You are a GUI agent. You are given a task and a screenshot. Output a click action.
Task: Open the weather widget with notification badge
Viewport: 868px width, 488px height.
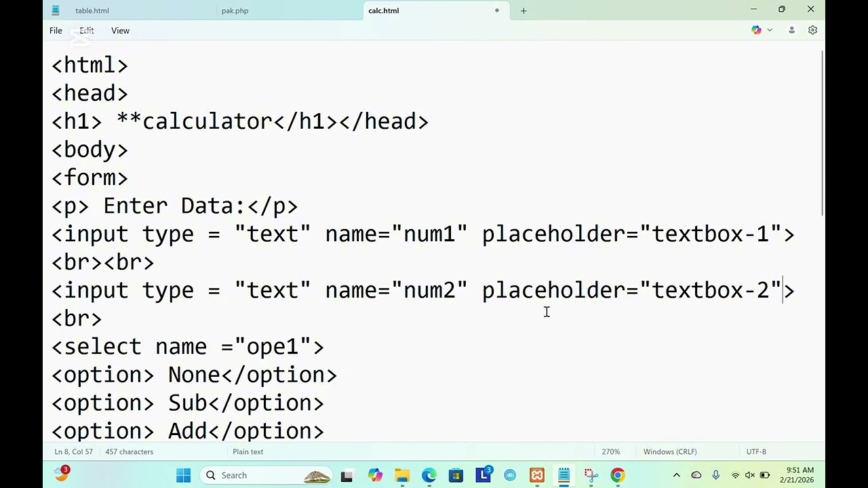click(x=62, y=474)
